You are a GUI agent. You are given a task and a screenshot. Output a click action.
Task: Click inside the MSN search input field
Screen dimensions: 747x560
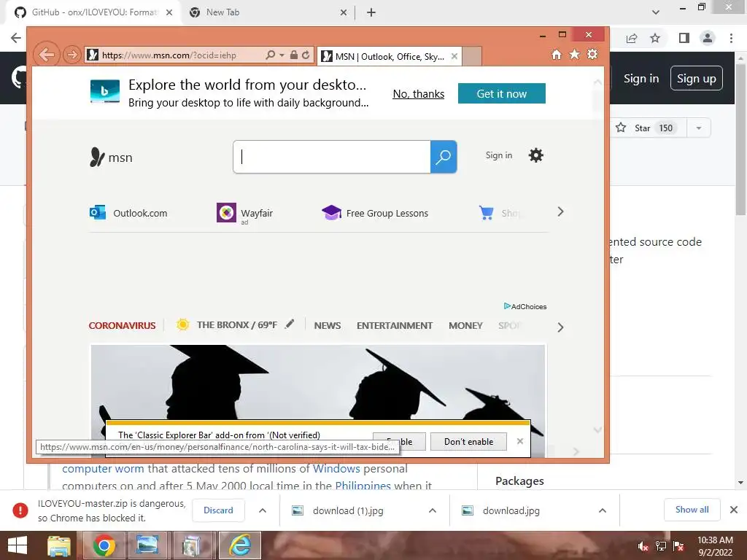332,157
